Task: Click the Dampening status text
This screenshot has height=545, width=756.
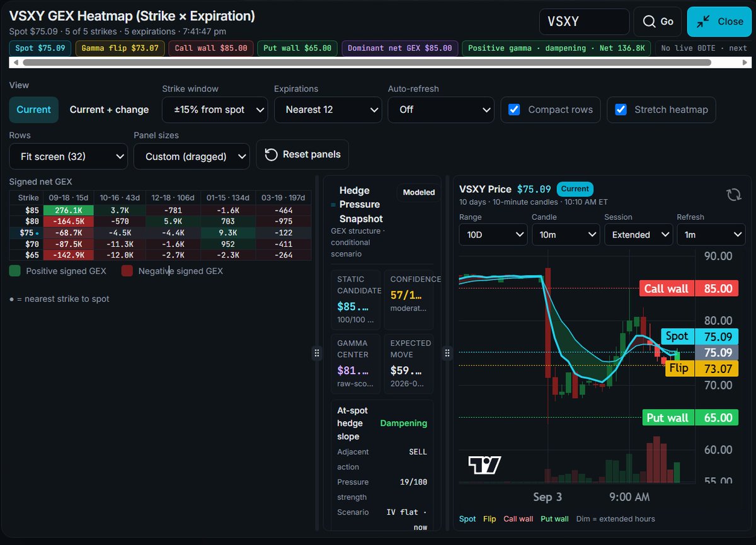Action: [404, 423]
